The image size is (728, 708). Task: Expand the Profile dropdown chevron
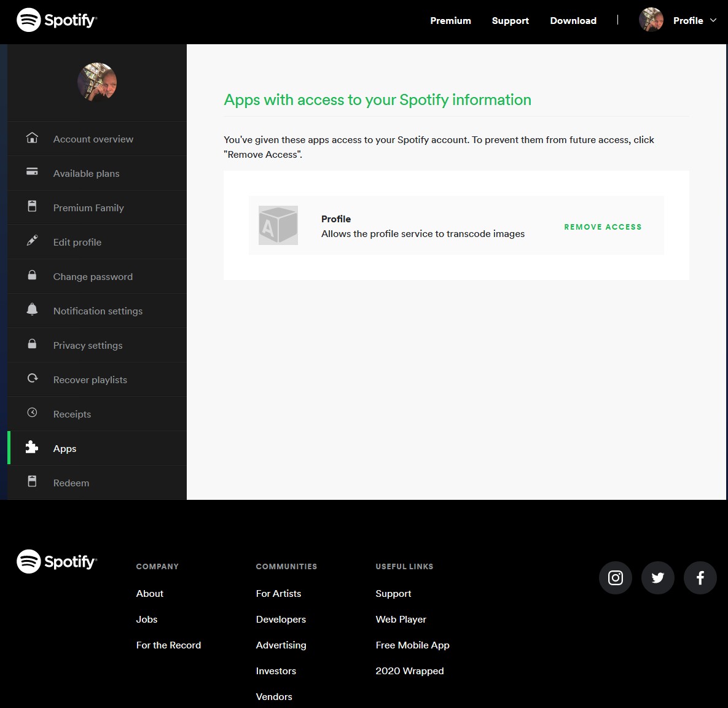click(713, 20)
